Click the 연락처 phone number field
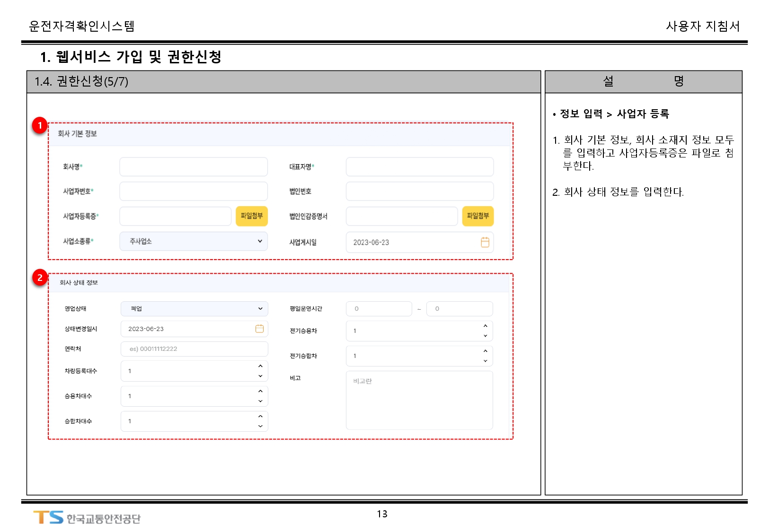The width and height of the screenshot is (769, 532). (x=194, y=349)
